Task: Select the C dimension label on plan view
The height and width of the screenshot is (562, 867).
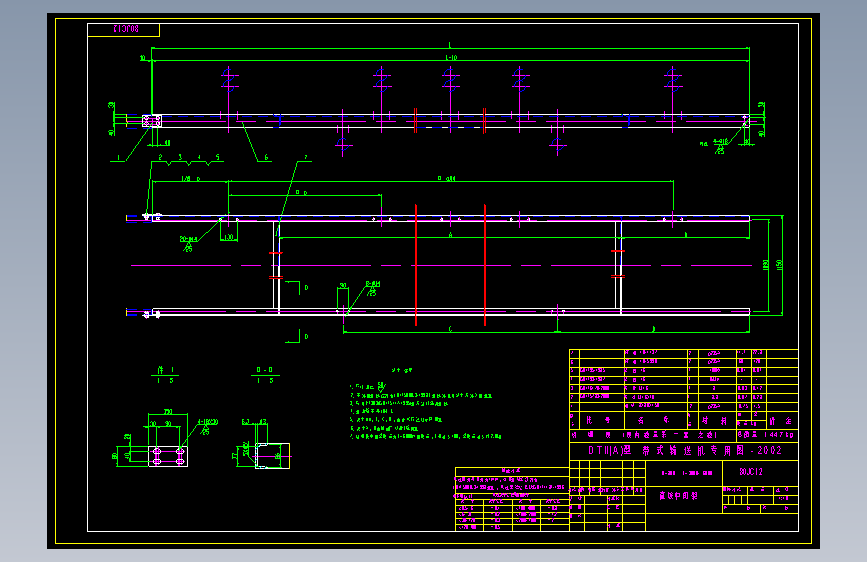Action: pos(450,329)
